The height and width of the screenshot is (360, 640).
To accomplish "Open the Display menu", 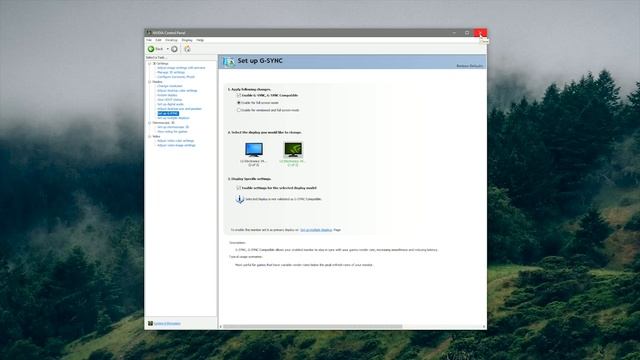I will tap(187, 40).
